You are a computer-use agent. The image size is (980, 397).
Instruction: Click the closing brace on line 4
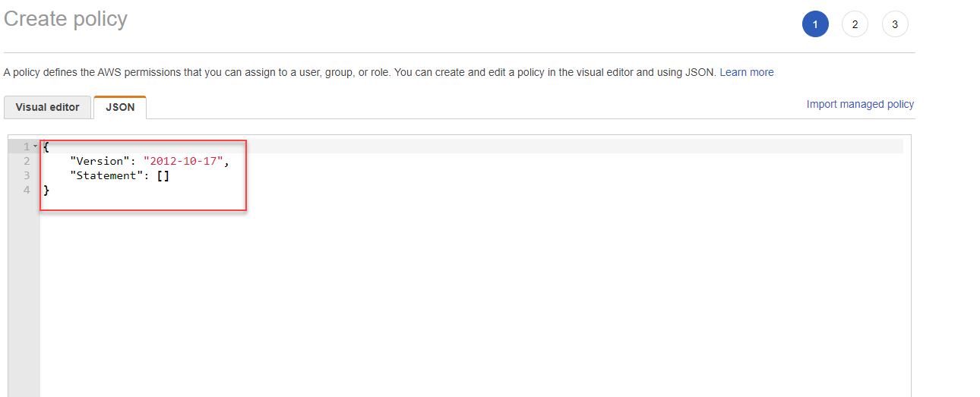pos(46,190)
